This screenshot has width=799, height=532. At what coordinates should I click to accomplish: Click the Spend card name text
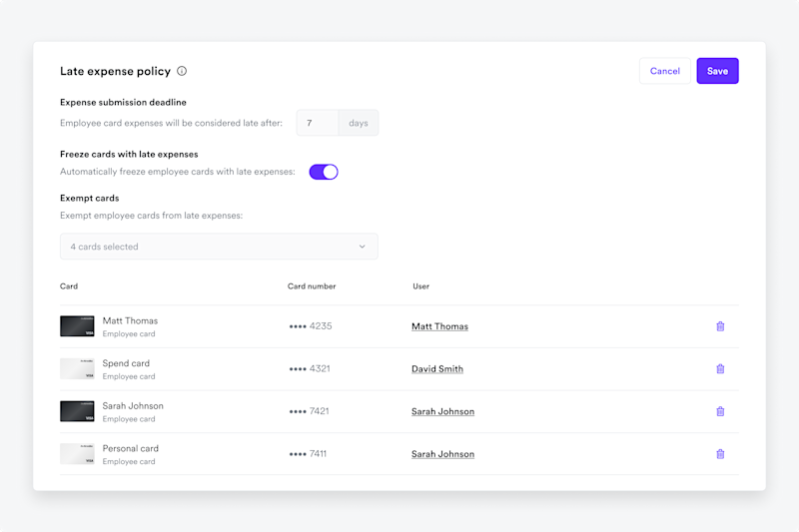[126, 363]
